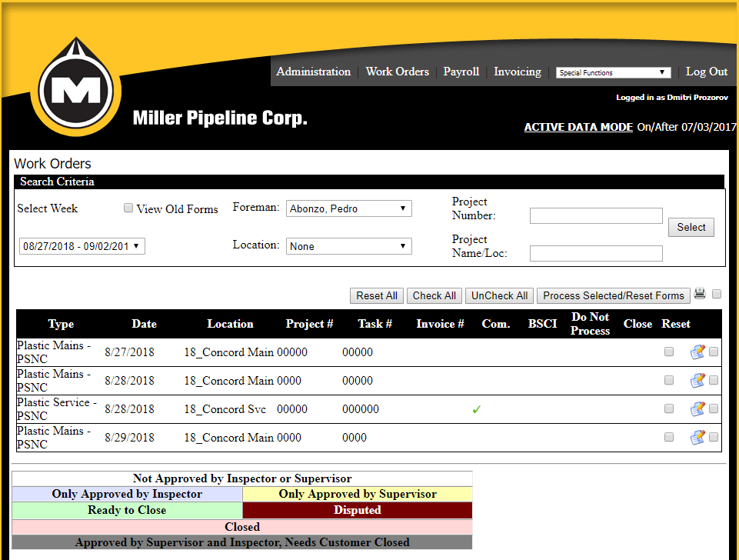Open edit form for the 8/29/2018 row
This screenshot has height=560, width=739.
tap(697, 438)
